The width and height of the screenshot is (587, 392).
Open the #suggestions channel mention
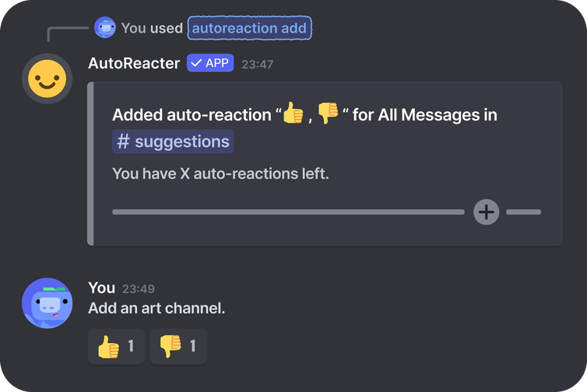[x=173, y=142]
